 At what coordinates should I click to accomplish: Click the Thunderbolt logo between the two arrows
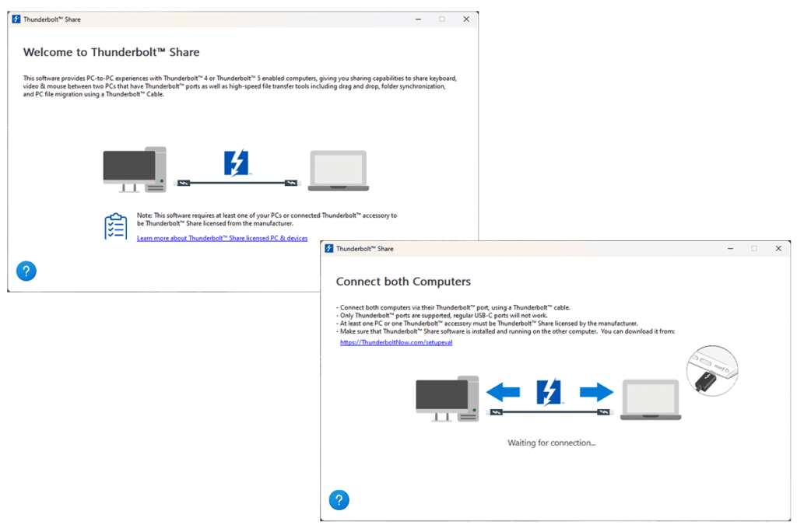pos(549,391)
